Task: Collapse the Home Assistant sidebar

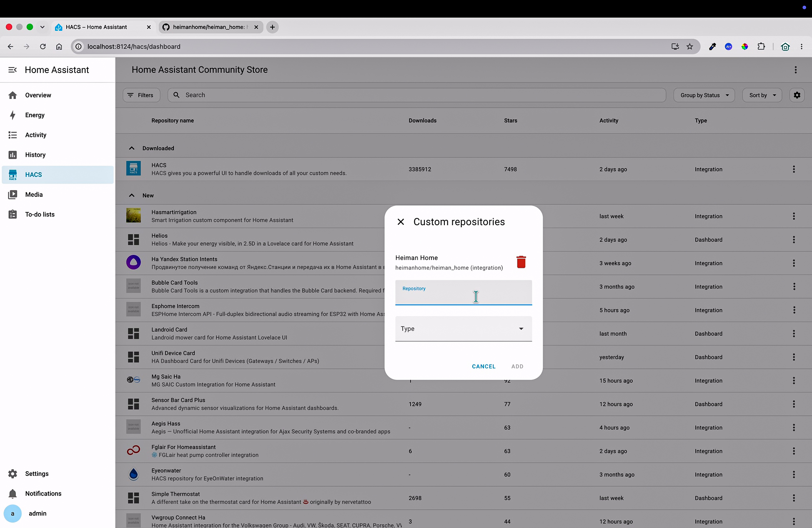Action: pos(13,70)
